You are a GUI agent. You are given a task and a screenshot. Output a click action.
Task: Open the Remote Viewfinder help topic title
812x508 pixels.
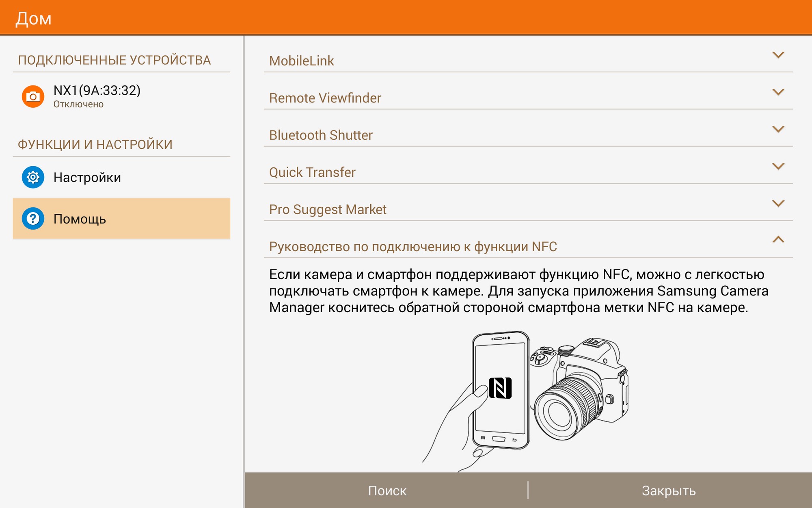(x=325, y=98)
